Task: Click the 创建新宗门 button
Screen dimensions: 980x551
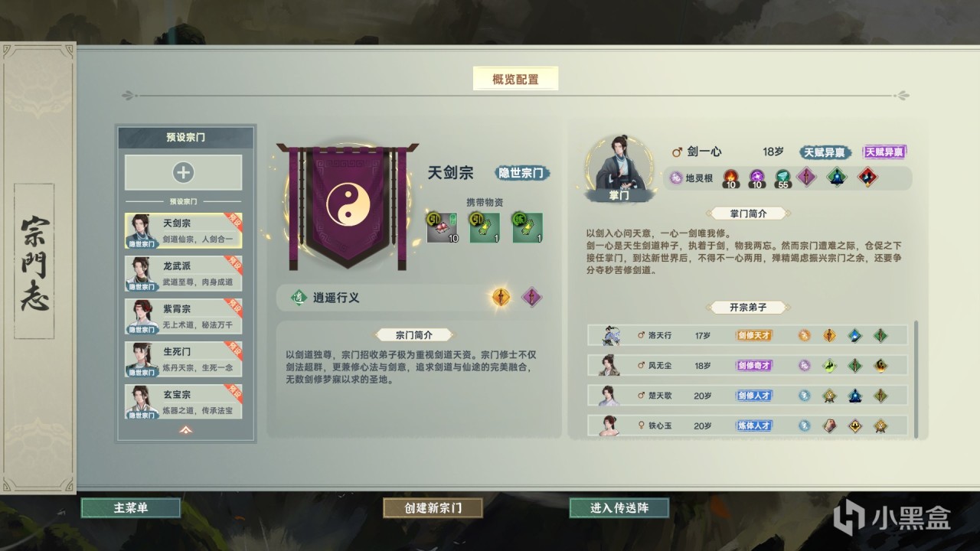Action: (433, 507)
